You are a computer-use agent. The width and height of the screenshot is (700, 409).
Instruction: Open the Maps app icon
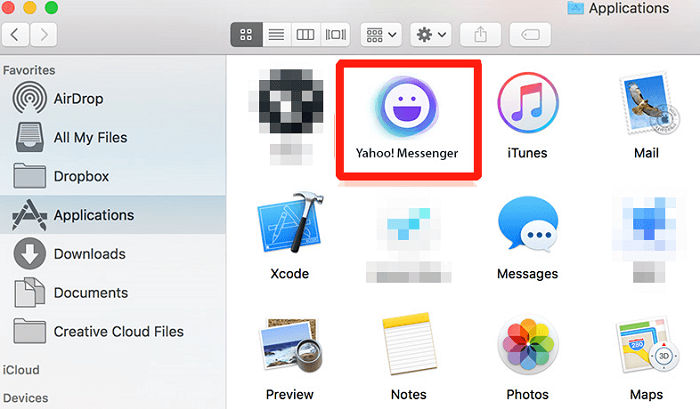click(648, 345)
